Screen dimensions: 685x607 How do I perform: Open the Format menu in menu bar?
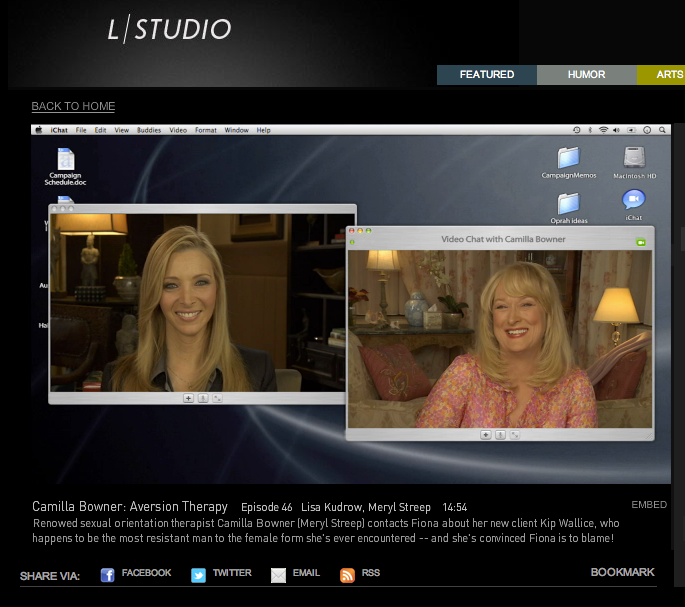tap(206, 130)
